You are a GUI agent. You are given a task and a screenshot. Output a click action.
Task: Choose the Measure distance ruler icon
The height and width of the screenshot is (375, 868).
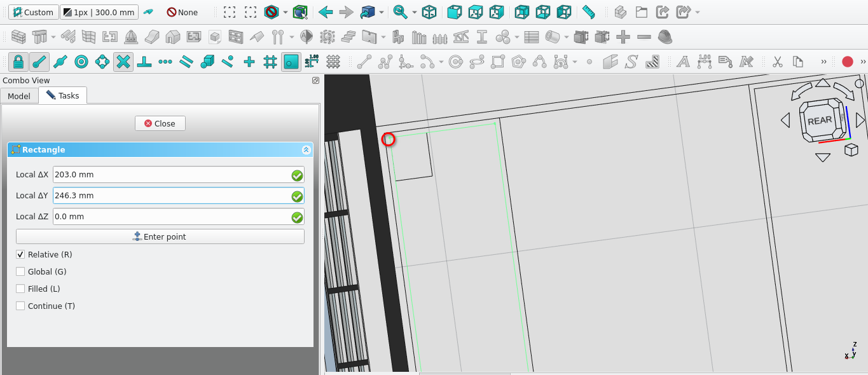pyautogui.click(x=588, y=12)
